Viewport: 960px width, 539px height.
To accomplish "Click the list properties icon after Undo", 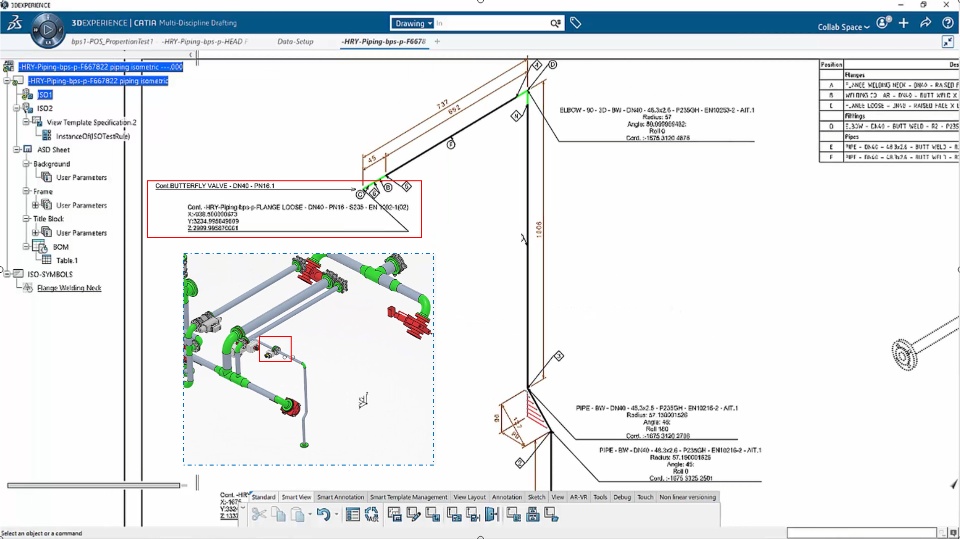I will [353, 514].
